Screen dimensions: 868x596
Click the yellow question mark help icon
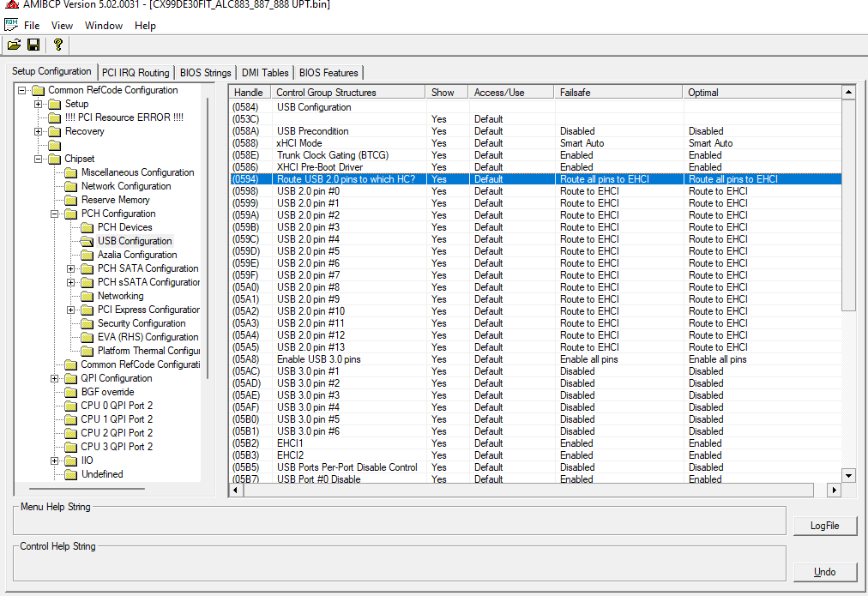pyautogui.click(x=58, y=45)
